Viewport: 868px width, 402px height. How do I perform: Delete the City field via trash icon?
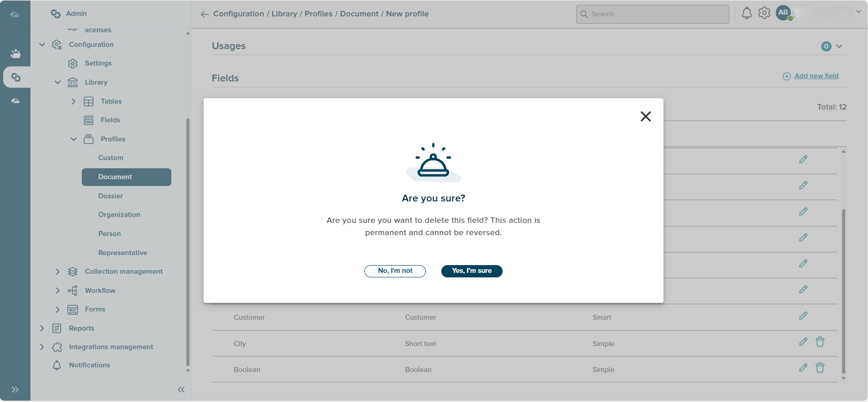(820, 342)
